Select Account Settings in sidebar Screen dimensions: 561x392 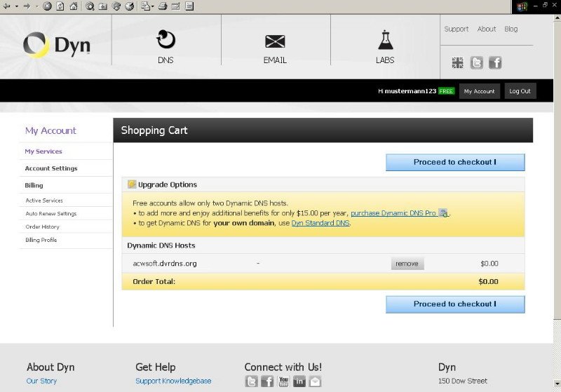(51, 168)
